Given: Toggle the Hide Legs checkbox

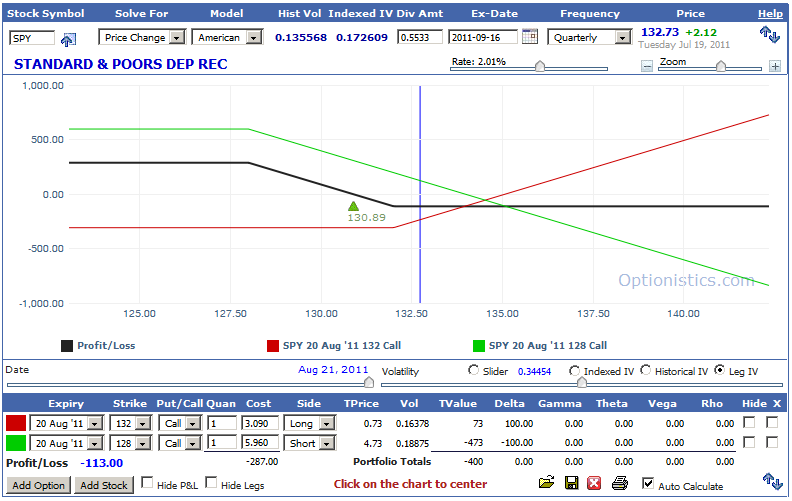Looking at the screenshot, I should [211, 483].
